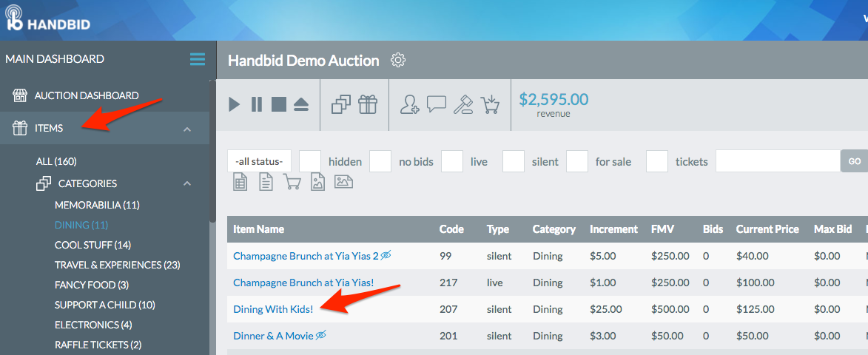Sort by FMV column header
The height and width of the screenshot is (355, 868).
pos(662,229)
